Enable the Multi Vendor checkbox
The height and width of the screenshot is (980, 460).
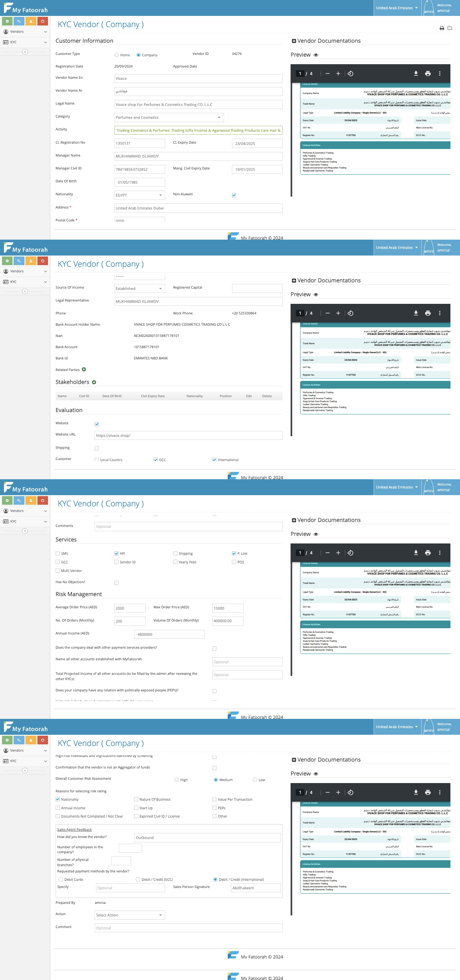coord(58,571)
